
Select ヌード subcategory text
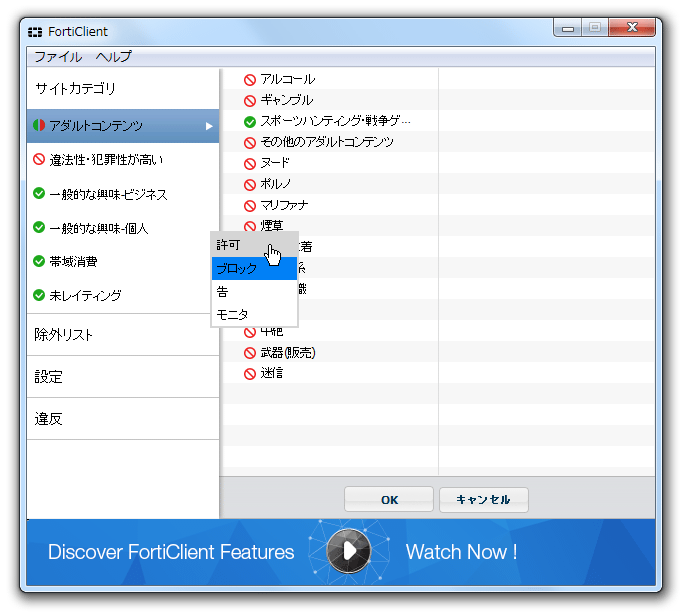coord(275,163)
